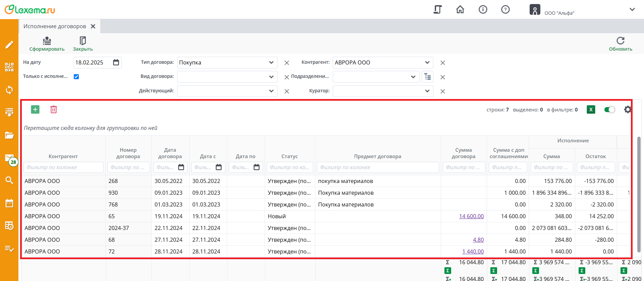Open the 14 600.00 sum link
Viewport: 644px width, 281px height.
point(471,216)
